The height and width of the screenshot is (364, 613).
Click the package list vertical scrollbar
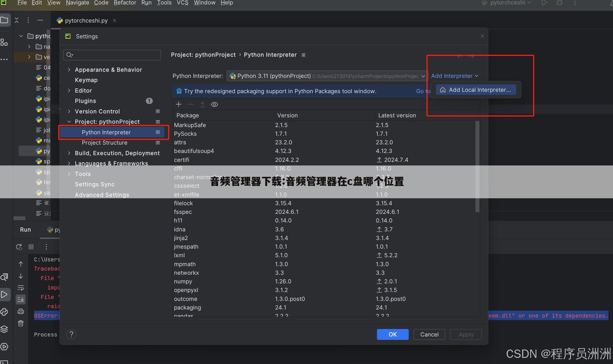[x=477, y=167]
